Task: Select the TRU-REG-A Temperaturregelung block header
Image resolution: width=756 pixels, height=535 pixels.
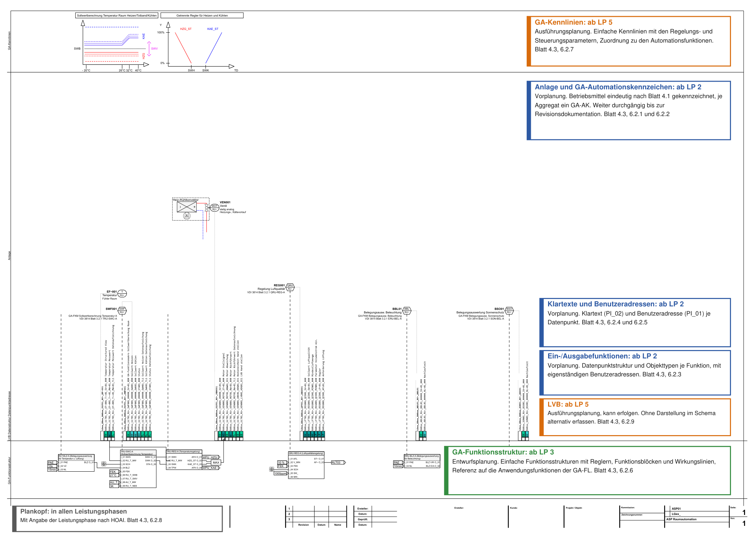Action: 184,452
